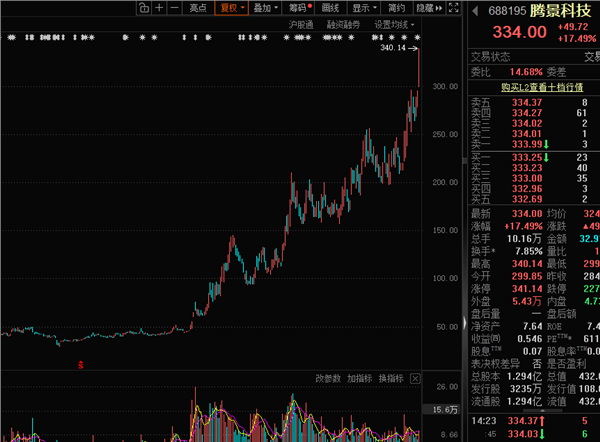Click the red S marker below the chart

point(81,365)
